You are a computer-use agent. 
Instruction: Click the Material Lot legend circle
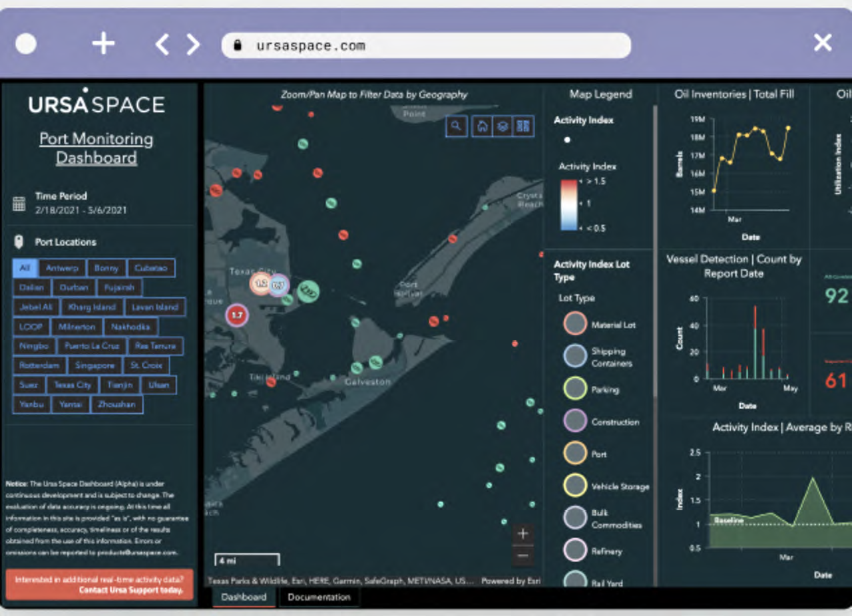[575, 324]
